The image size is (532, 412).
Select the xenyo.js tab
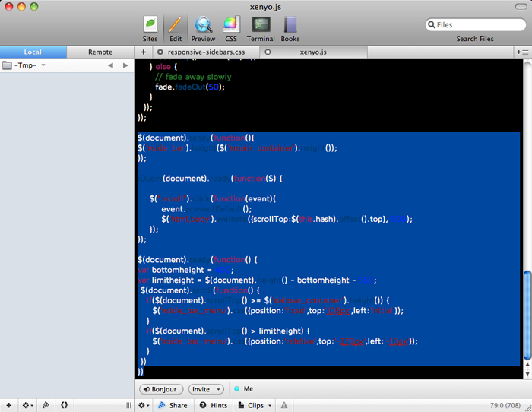(313, 52)
